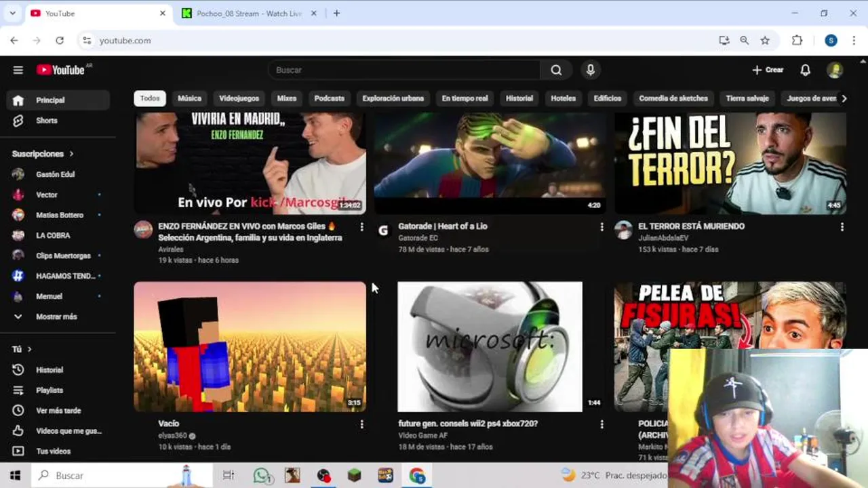Select the Mixes filter chip
This screenshot has width=868, height=488.
point(287,98)
